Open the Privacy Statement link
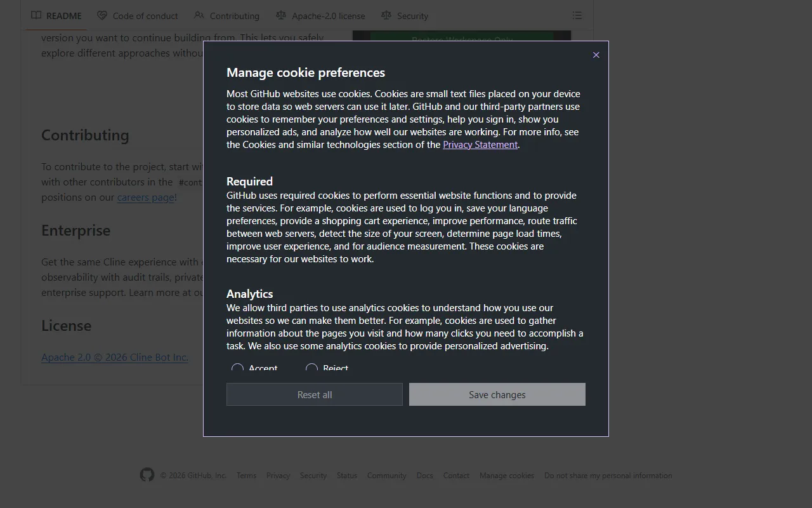Screen dimensions: 812x508 click(480, 145)
